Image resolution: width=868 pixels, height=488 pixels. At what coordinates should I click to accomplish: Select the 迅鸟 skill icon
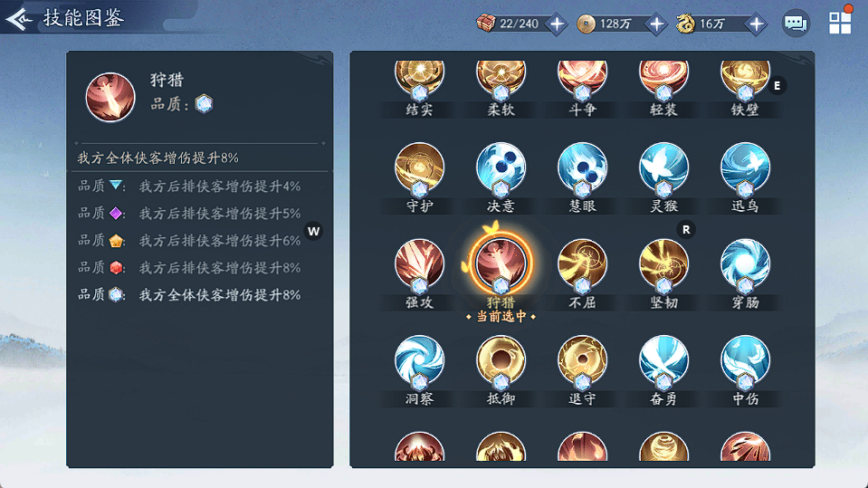745,168
